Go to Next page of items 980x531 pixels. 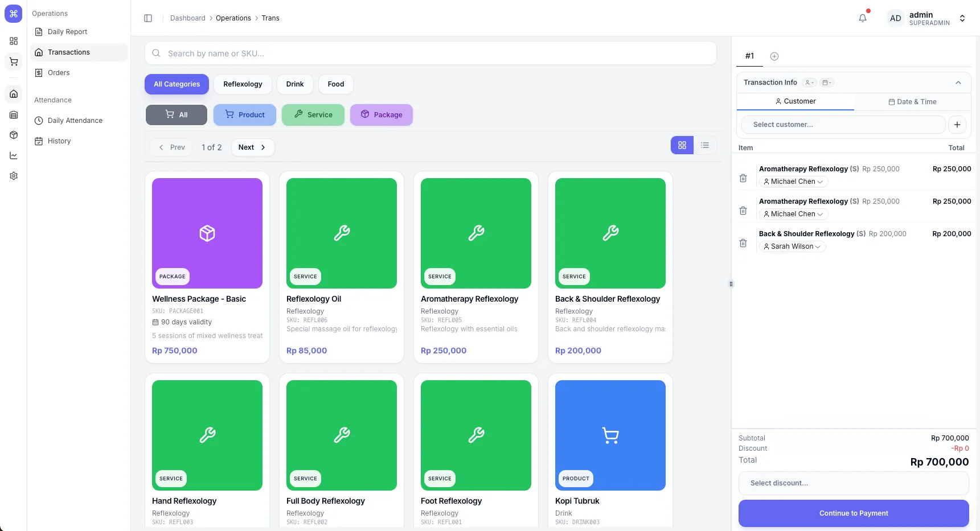tap(252, 147)
